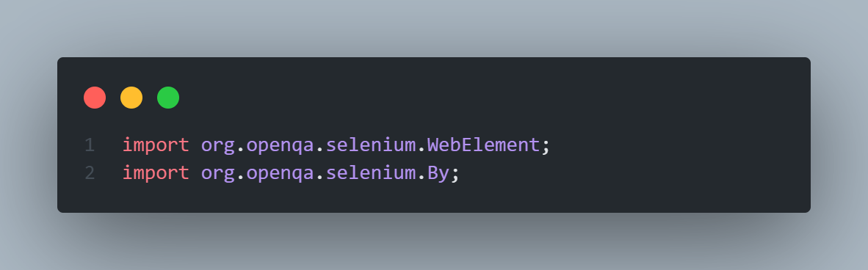Place cursor on org in line 1
Image resolution: width=868 pixels, height=270 pixels.
coord(218,147)
